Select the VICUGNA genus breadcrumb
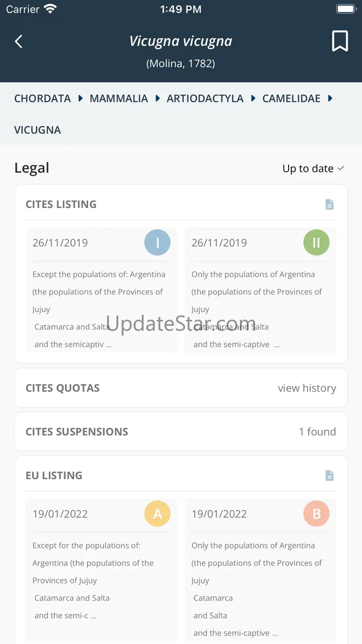Screen dimensions: 362x644 pyautogui.click(x=38, y=130)
